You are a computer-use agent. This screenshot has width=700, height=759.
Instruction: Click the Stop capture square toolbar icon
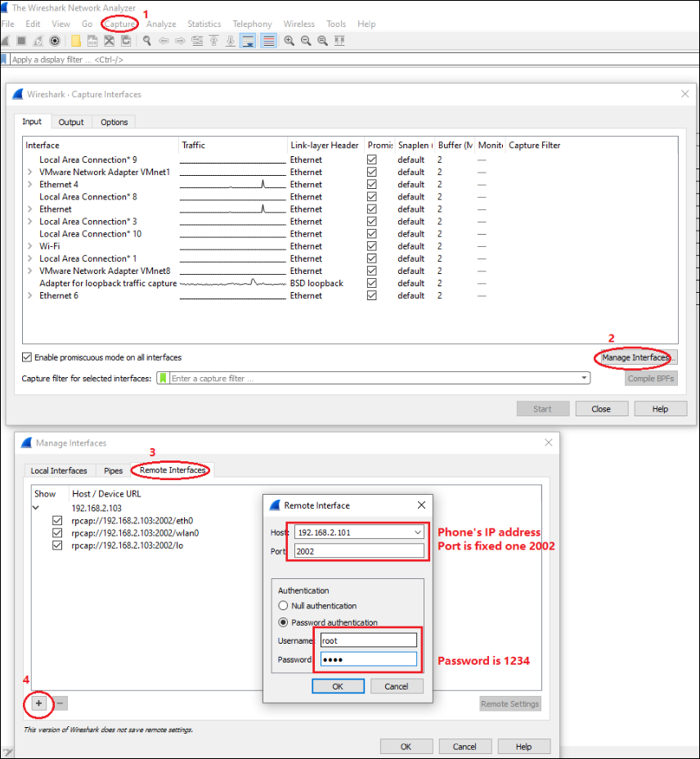click(21, 41)
